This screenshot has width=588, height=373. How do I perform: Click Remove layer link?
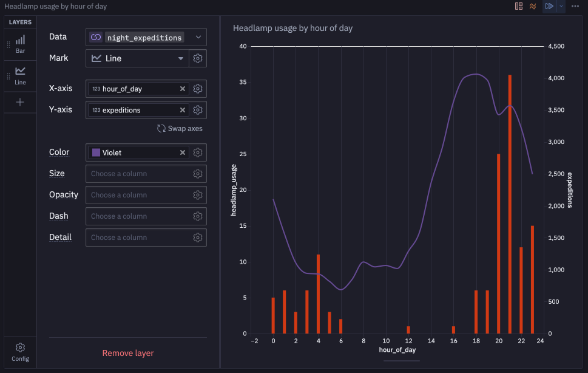[x=128, y=353]
